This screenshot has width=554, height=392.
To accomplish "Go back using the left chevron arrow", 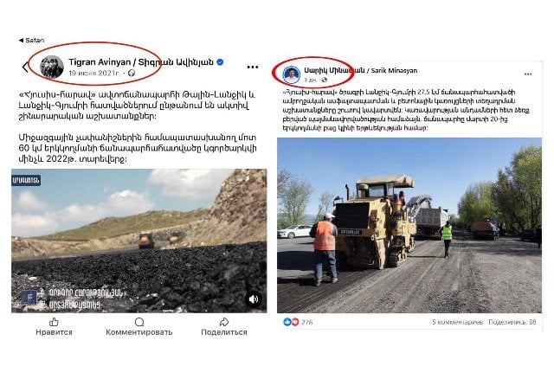I will 25,67.
